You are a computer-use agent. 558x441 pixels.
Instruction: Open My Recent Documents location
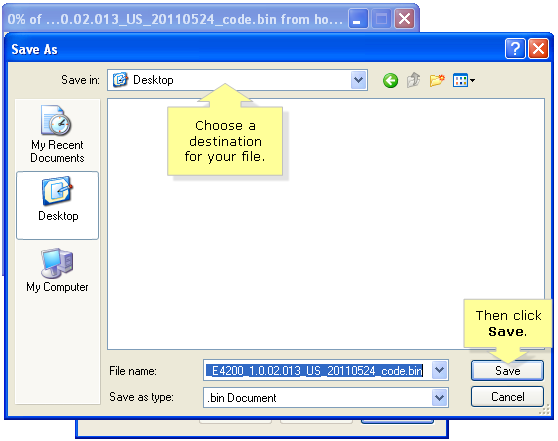click(57, 135)
